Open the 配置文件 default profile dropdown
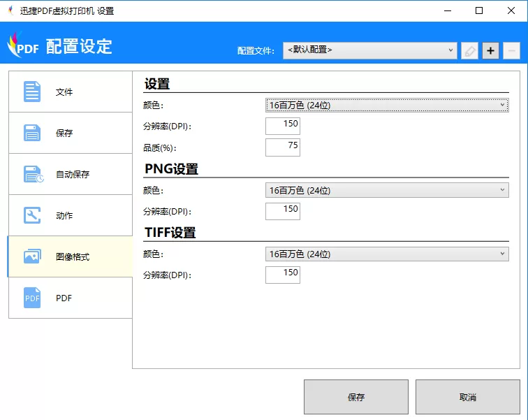 [369, 50]
